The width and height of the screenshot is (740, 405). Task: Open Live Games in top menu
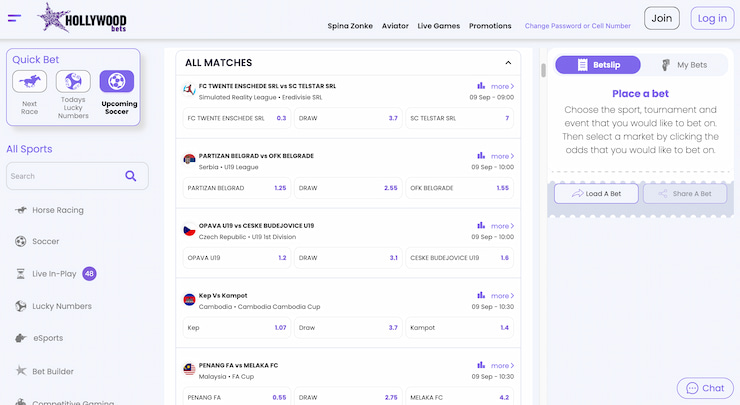[x=438, y=26]
